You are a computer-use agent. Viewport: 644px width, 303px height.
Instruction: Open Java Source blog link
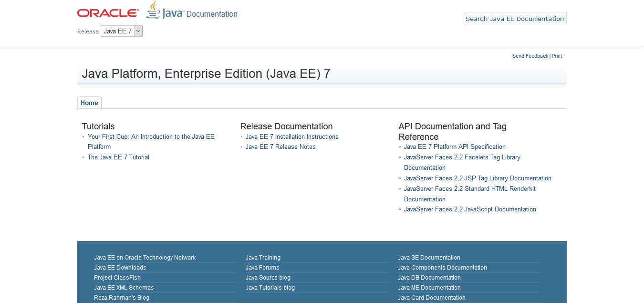(x=268, y=278)
